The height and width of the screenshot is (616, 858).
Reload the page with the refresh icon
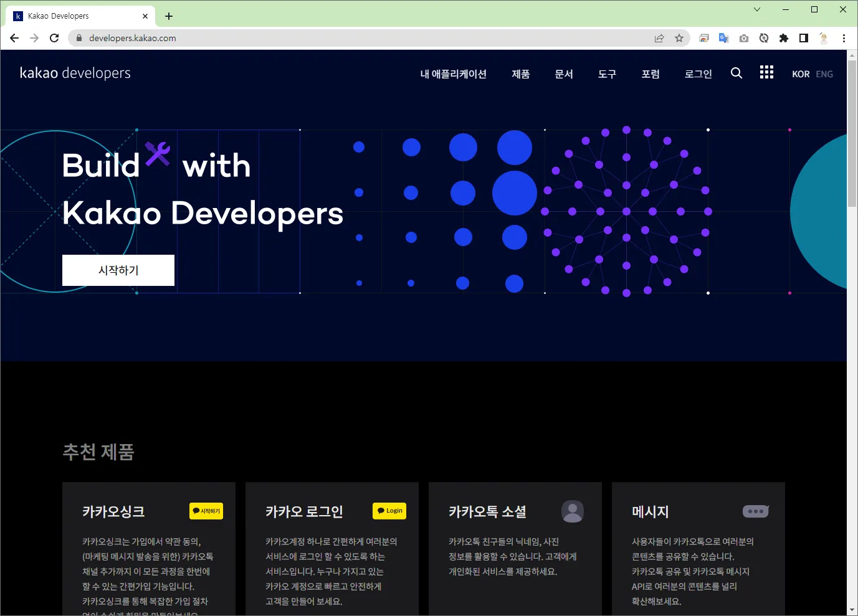point(54,38)
